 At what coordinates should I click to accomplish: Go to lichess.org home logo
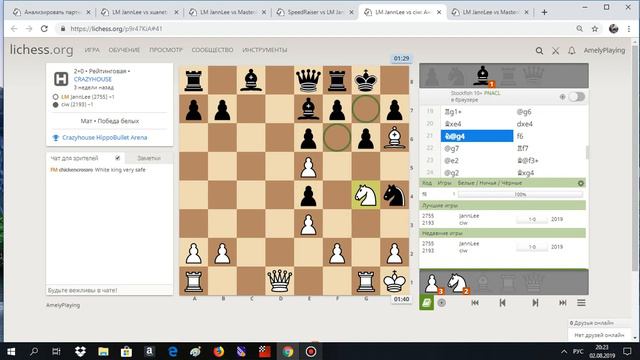point(42,50)
